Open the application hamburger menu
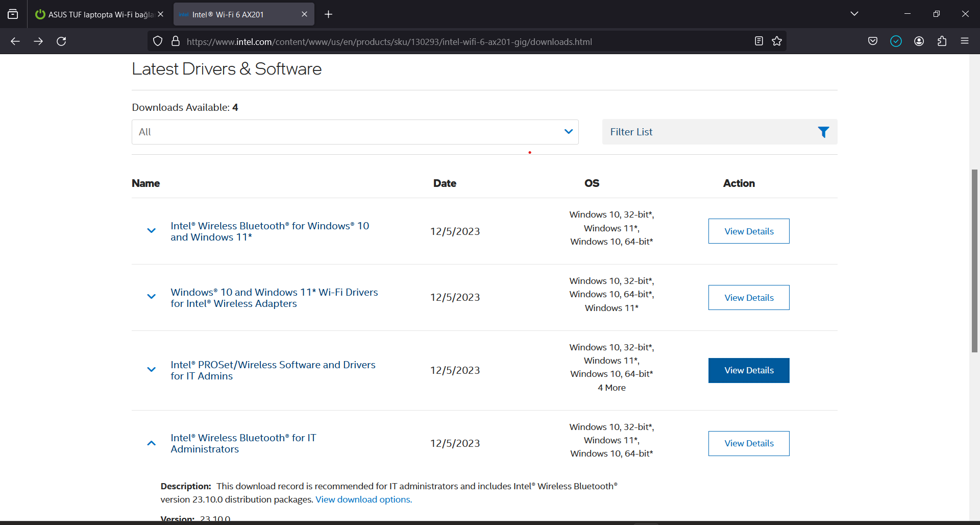 pos(965,41)
